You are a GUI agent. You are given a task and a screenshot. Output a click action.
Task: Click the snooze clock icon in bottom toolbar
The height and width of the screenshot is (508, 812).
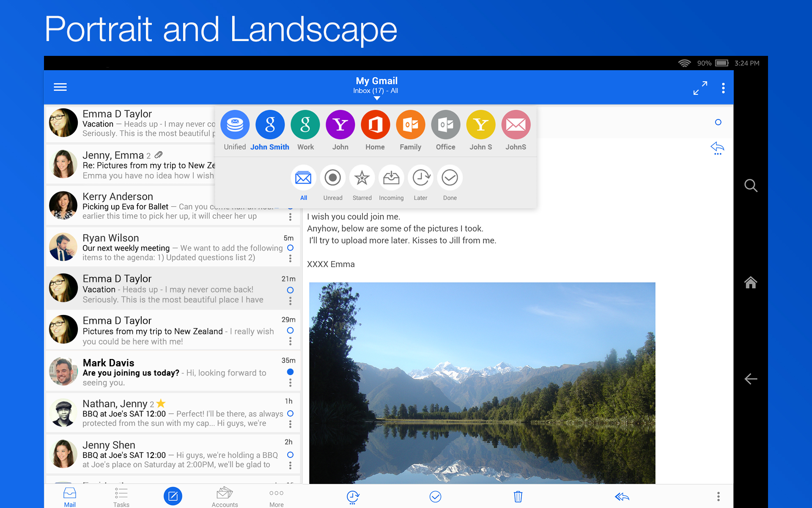point(352,497)
